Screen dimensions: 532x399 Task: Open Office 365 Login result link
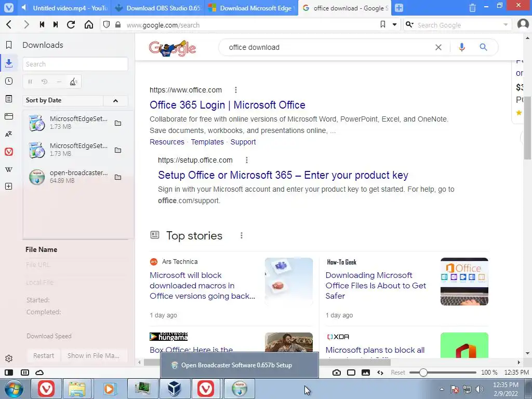point(228,105)
